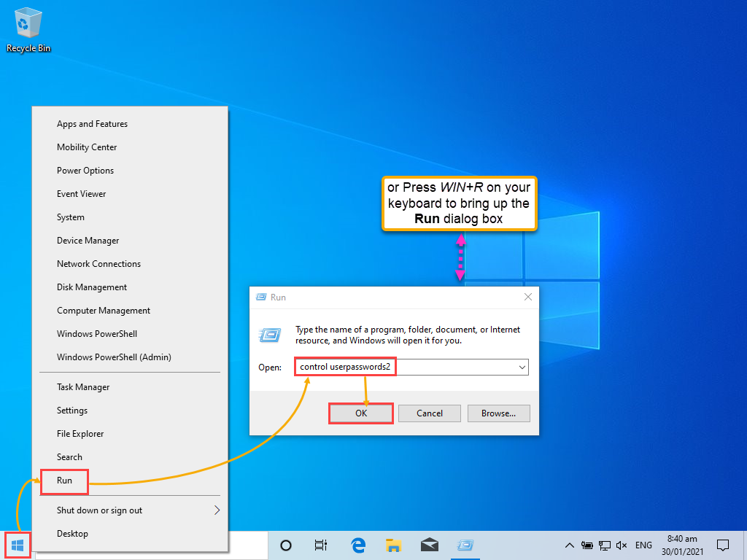Select the Run app taskbar icon
Screen dimensions: 747x560
[465, 545]
